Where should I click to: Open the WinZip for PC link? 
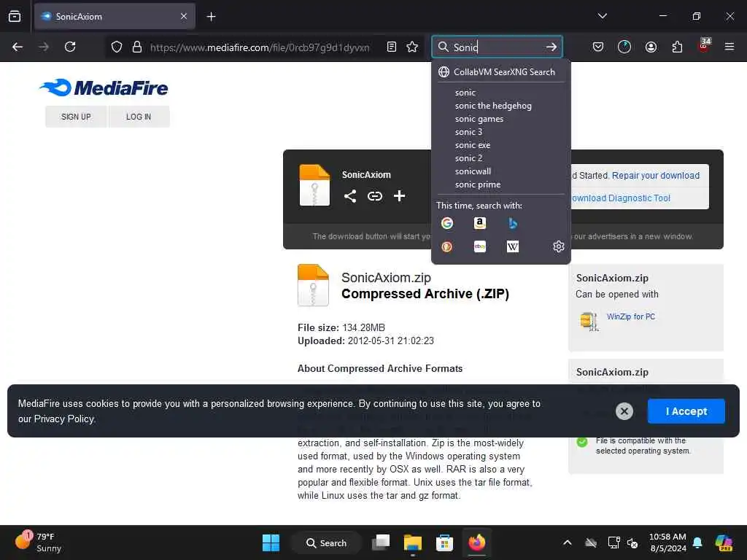coord(631,316)
